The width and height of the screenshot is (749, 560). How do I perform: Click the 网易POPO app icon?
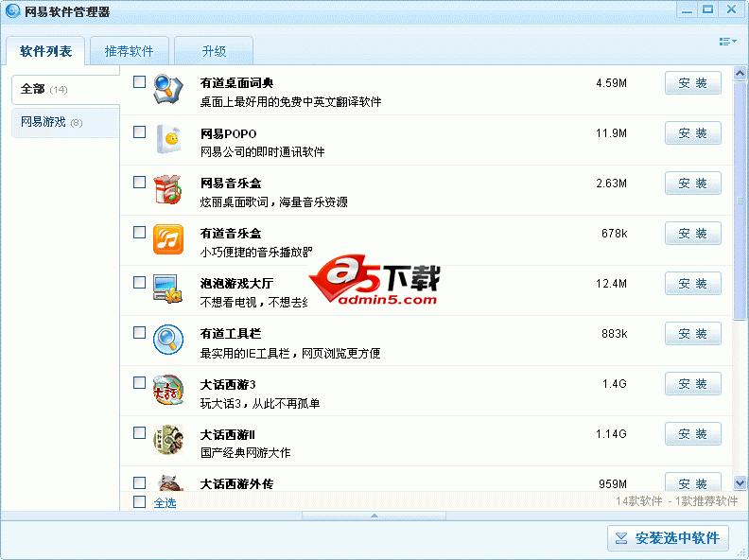pyautogui.click(x=168, y=139)
